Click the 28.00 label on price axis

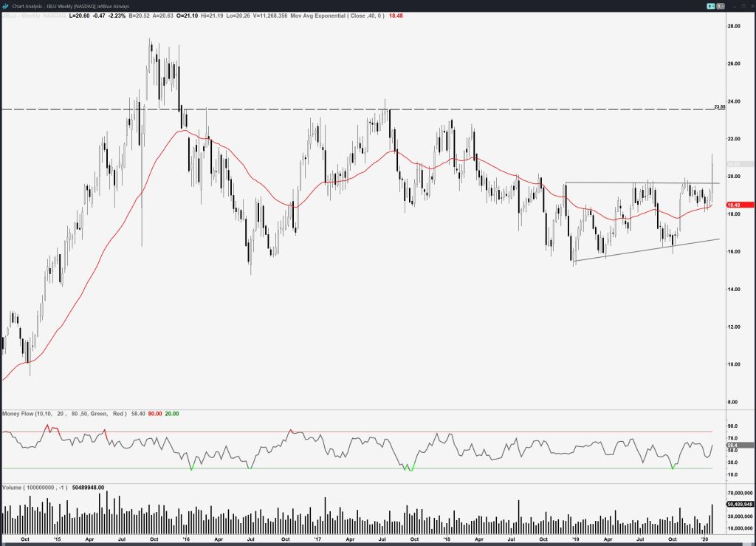[x=734, y=27]
